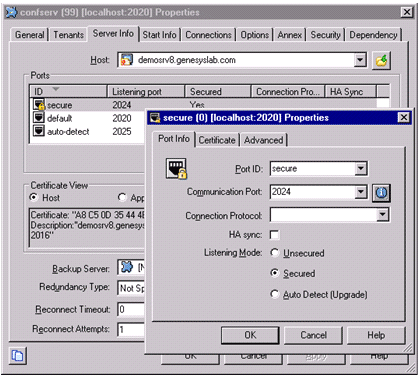Click listening port value 2025
Screen dimensions: 418x376
[x=122, y=131]
